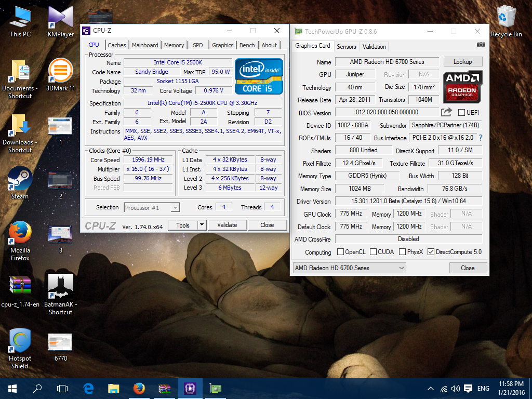The width and height of the screenshot is (532, 399).
Task: Open File Explorer from the taskbar
Action: coord(114,389)
